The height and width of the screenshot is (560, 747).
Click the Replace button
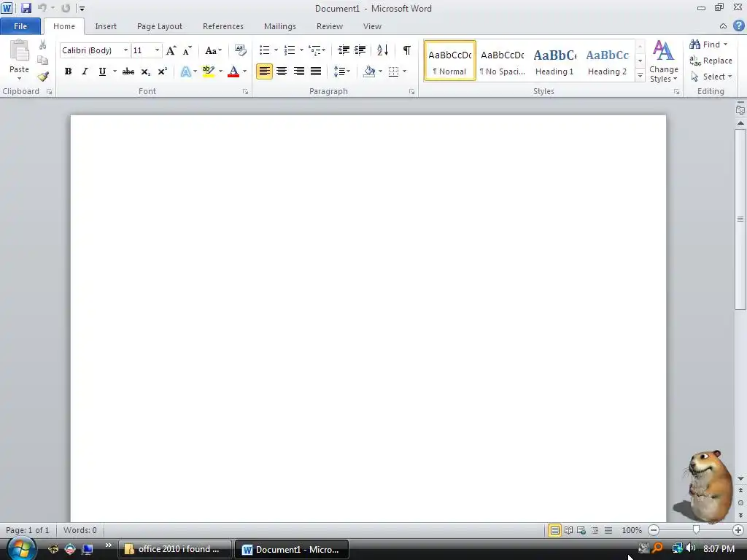(x=711, y=61)
